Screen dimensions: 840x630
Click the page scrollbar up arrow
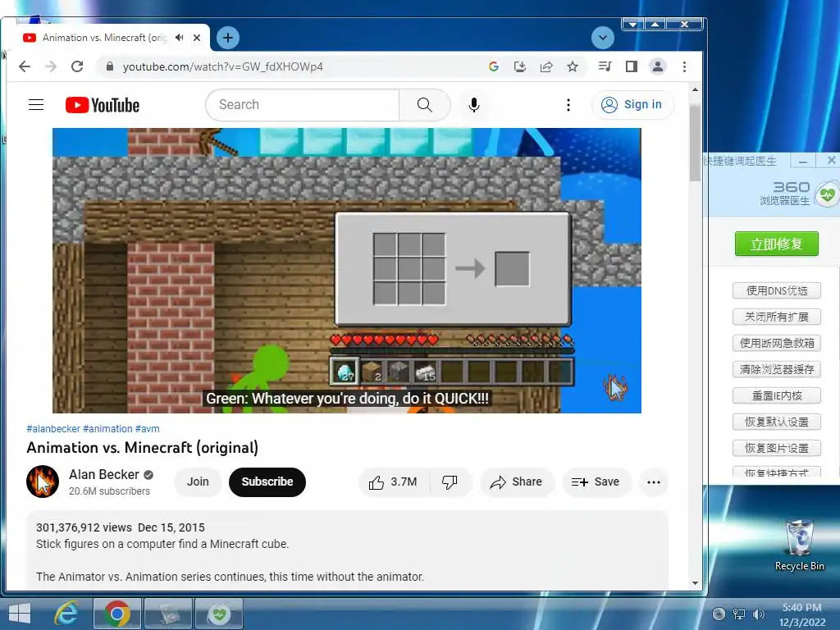[695, 89]
